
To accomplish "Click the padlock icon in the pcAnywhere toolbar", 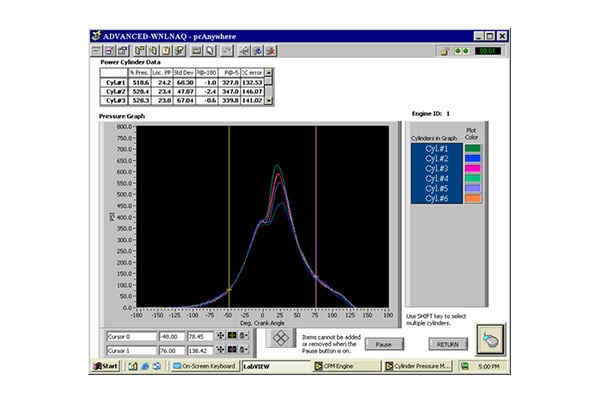I will pyautogui.click(x=444, y=51).
